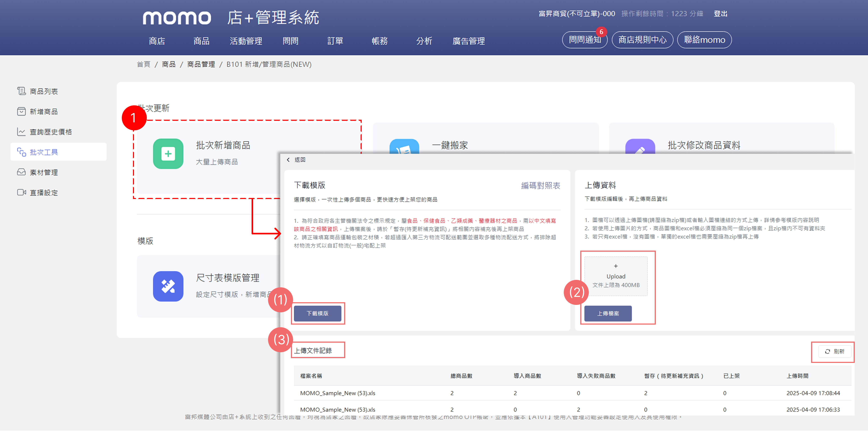868x431 pixels.
Task: Open the 分析 menu
Action: [x=424, y=41]
